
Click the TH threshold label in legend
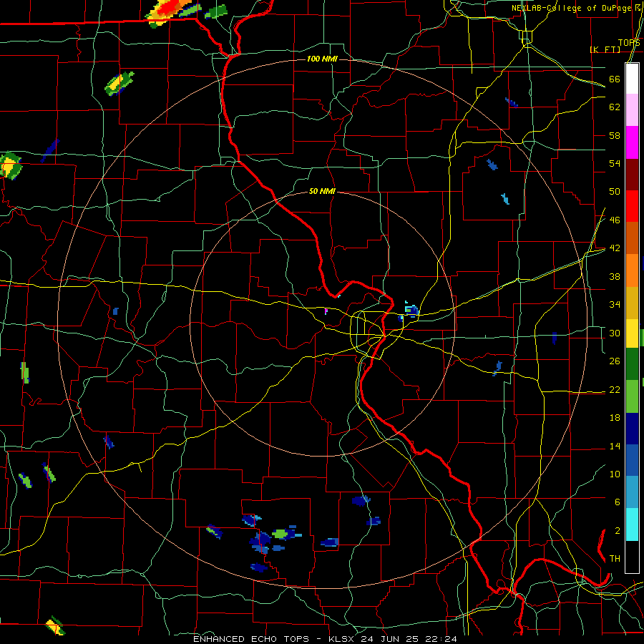point(615,559)
